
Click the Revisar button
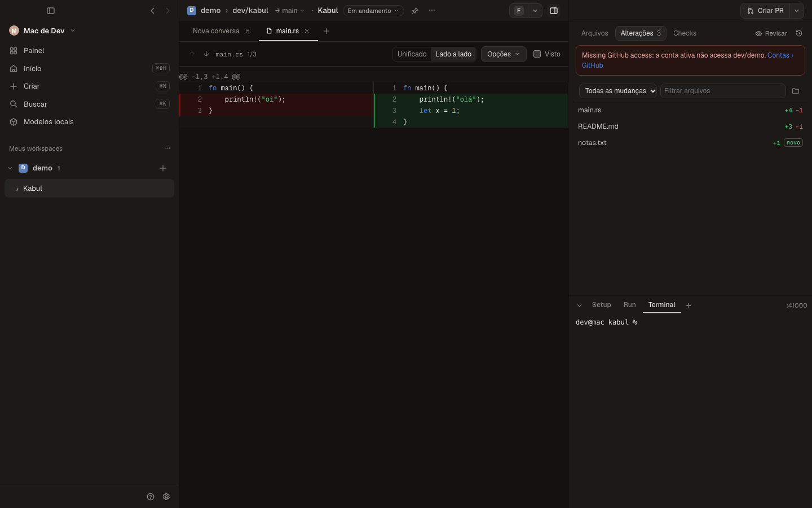click(x=771, y=33)
